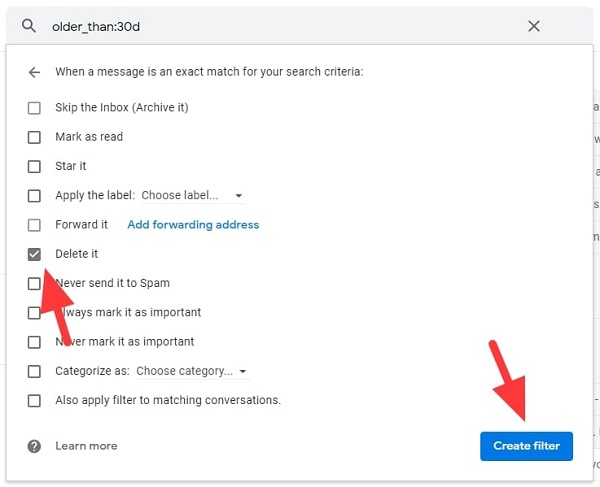
Task: Tick Never mark it as important
Action: click(x=35, y=342)
